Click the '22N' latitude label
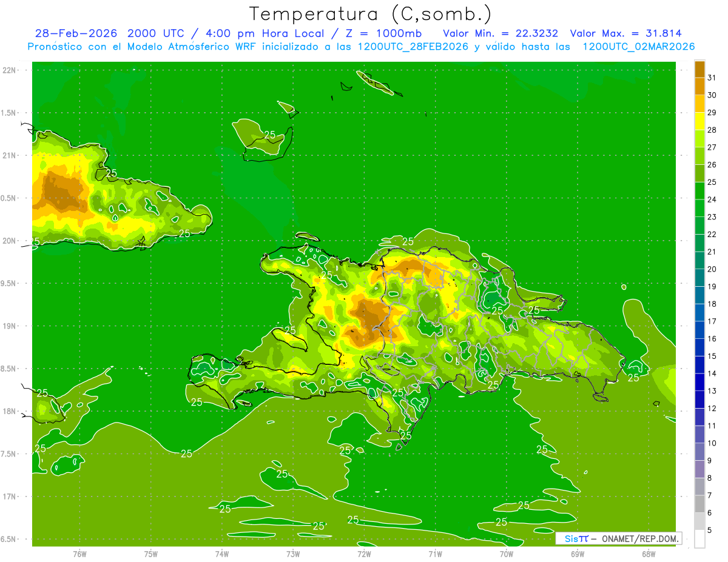This screenshot has height=562, width=728. pos(9,70)
